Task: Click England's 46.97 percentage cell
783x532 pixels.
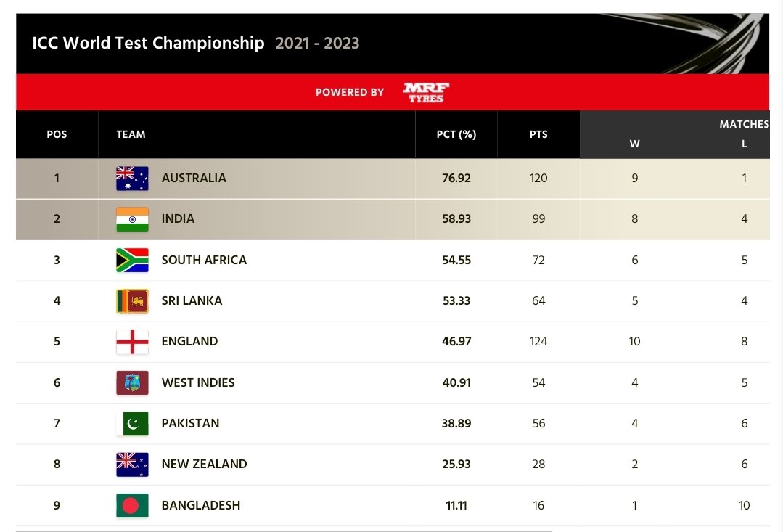Action: (456, 342)
